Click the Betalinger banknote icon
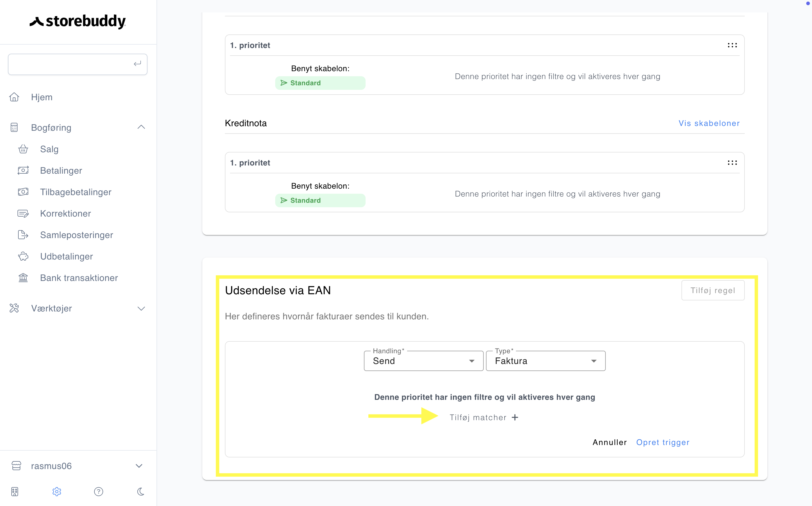The width and height of the screenshot is (812, 506). pyautogui.click(x=23, y=170)
